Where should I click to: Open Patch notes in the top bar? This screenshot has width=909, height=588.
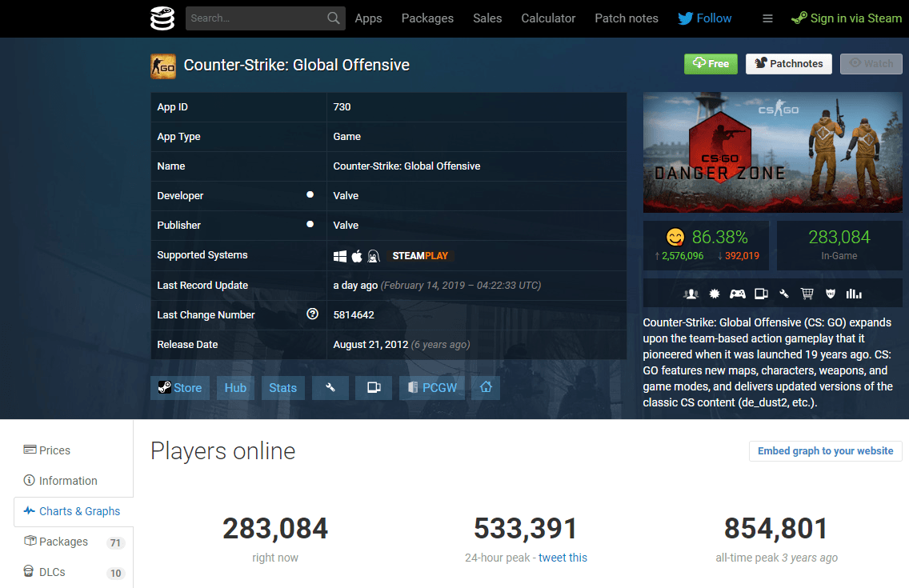(x=626, y=18)
